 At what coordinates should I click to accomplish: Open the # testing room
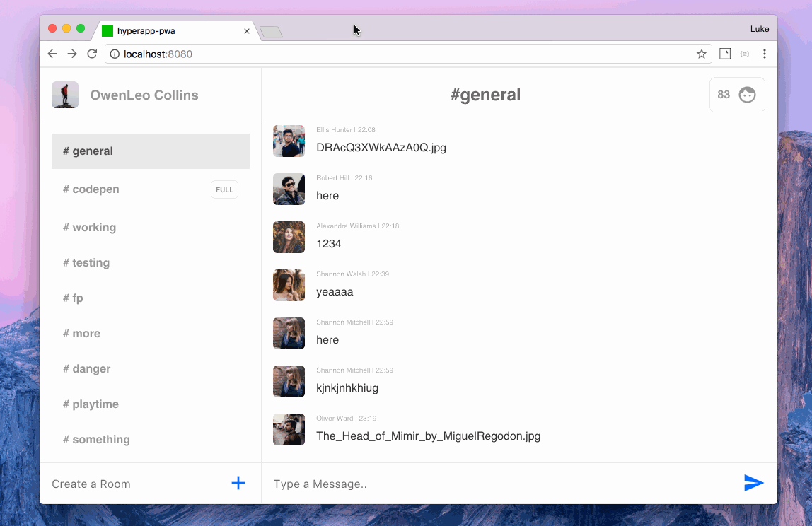tap(86, 263)
